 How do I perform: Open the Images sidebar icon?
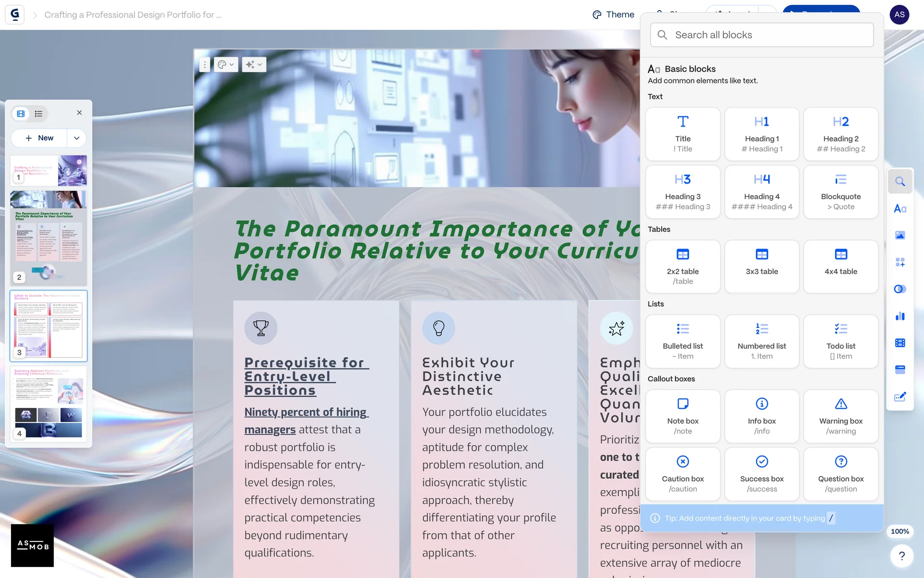[x=900, y=235]
